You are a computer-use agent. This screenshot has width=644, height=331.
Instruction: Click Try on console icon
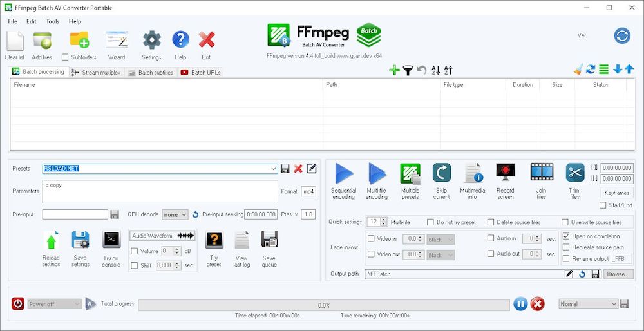pos(111,240)
